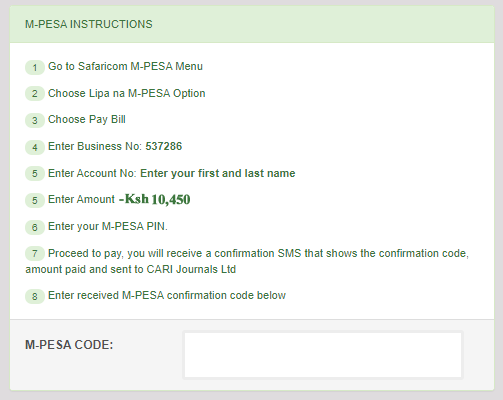Click the step 4 number badge
Screen dimensions: 503x400
35,147
